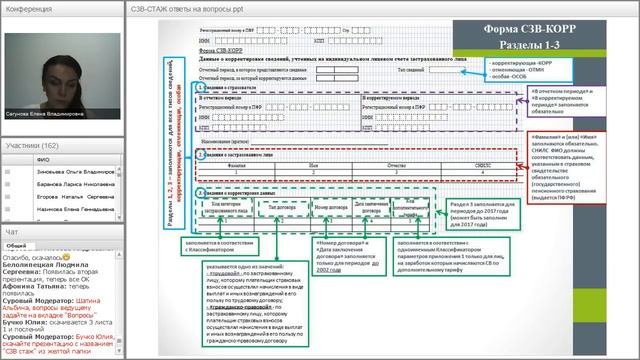The image size is (640, 360).
Task: Click up arrow of chat scrollbar
Action: click(x=119, y=255)
